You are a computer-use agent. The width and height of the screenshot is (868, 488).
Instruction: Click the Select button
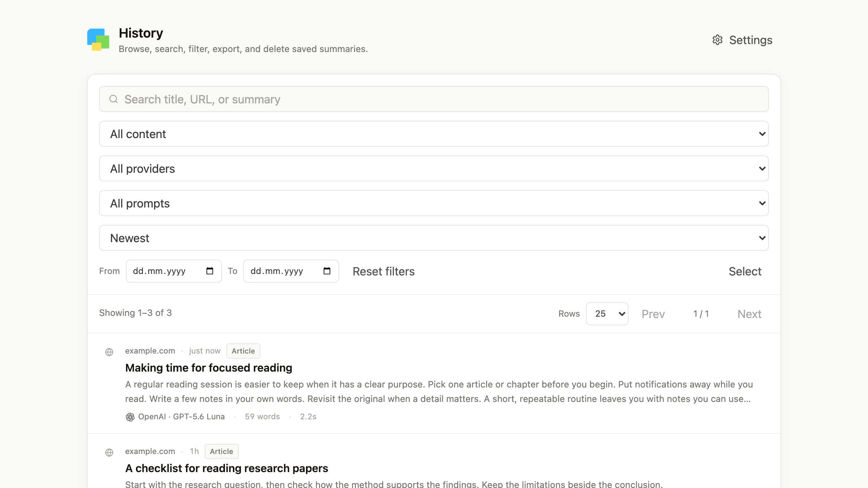click(x=745, y=271)
